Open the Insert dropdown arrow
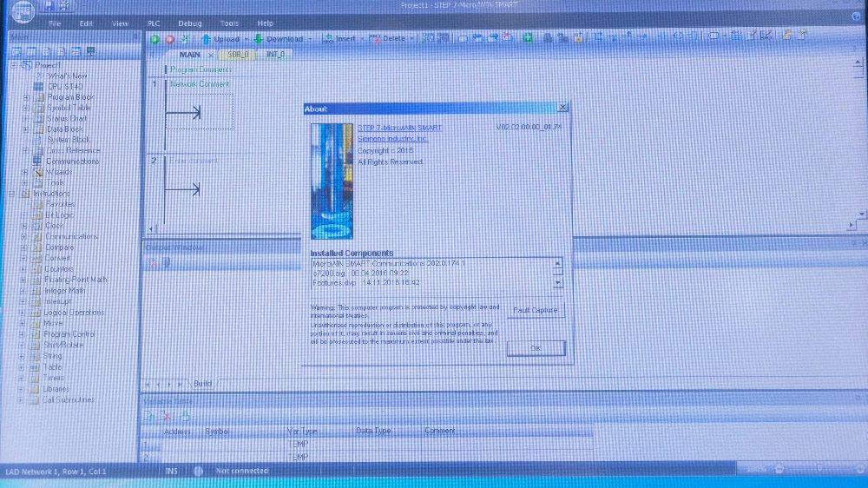Viewport: 868px width, 488px height. coord(362,39)
